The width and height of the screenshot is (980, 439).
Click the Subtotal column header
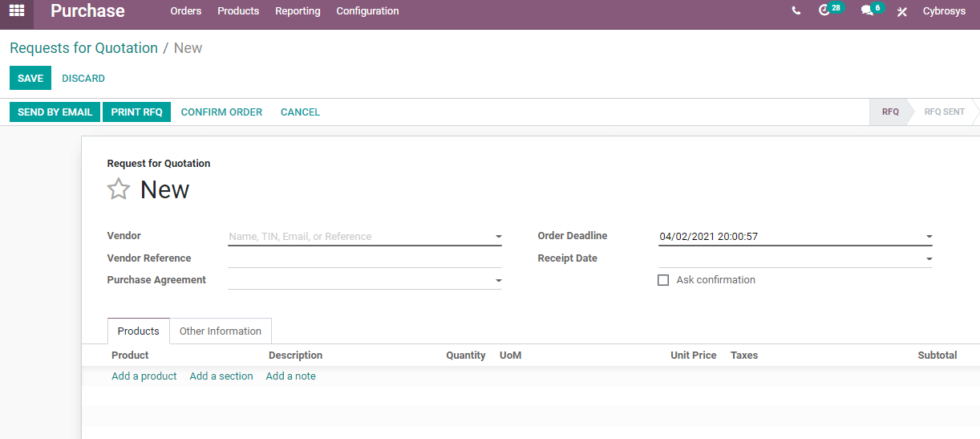pyautogui.click(x=937, y=356)
